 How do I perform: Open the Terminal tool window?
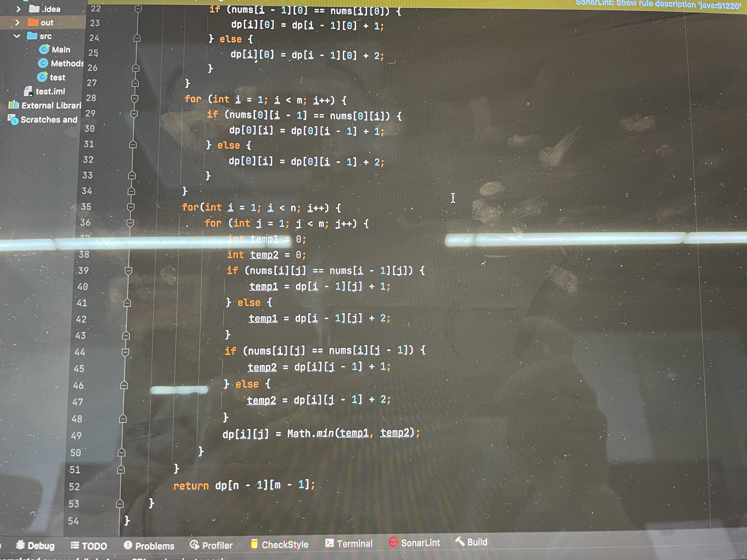point(349,543)
